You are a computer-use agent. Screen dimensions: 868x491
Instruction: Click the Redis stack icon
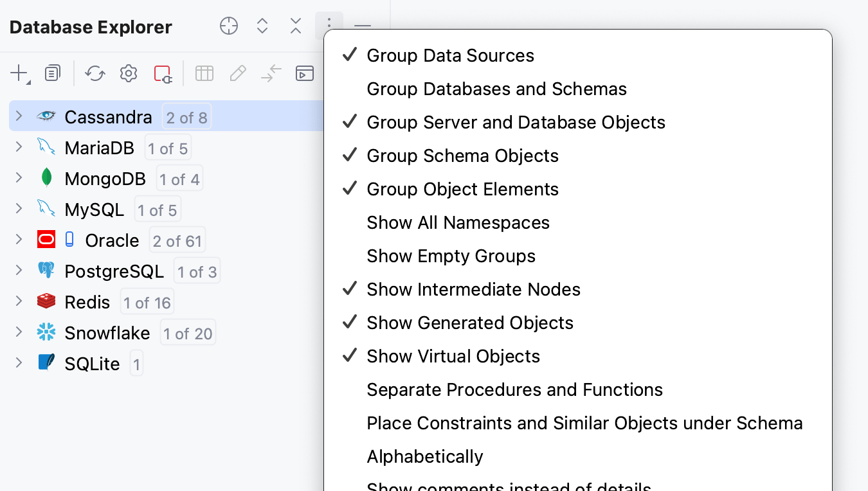click(x=46, y=301)
